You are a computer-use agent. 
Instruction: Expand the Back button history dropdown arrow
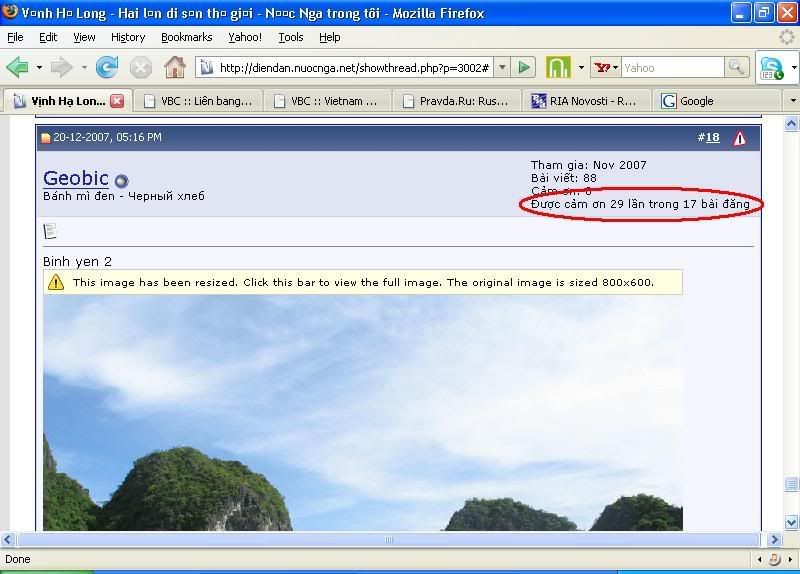39,68
